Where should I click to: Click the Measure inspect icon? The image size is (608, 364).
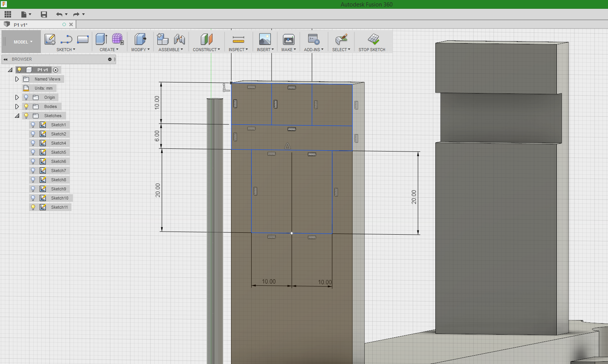tap(238, 39)
